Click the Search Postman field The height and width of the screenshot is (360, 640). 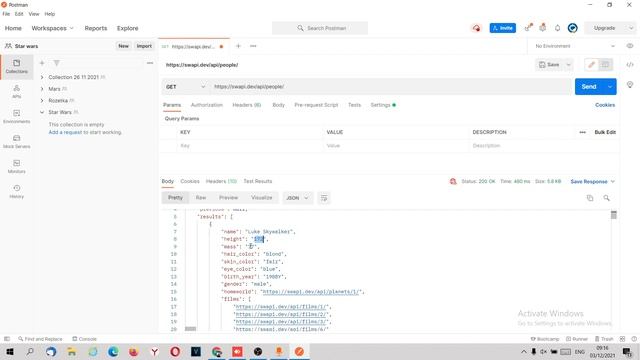click(x=320, y=28)
